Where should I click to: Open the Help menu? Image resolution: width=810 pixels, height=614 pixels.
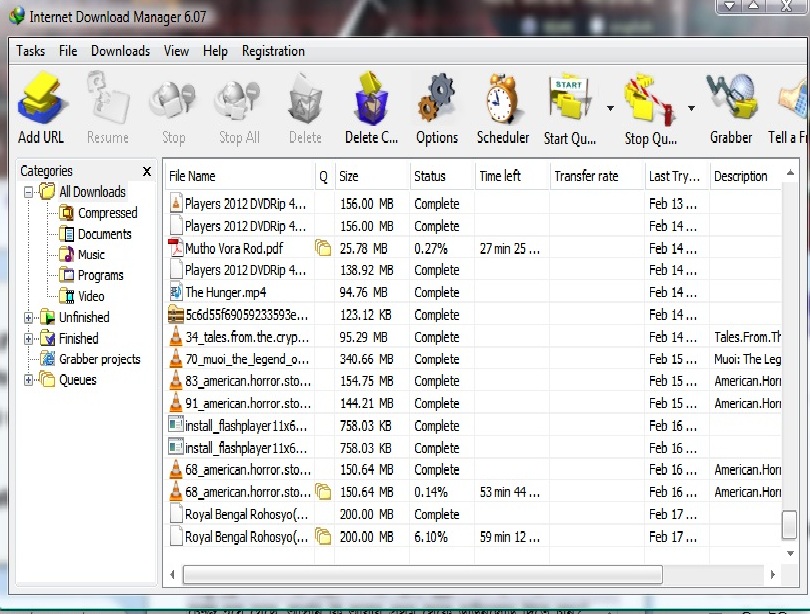click(215, 51)
